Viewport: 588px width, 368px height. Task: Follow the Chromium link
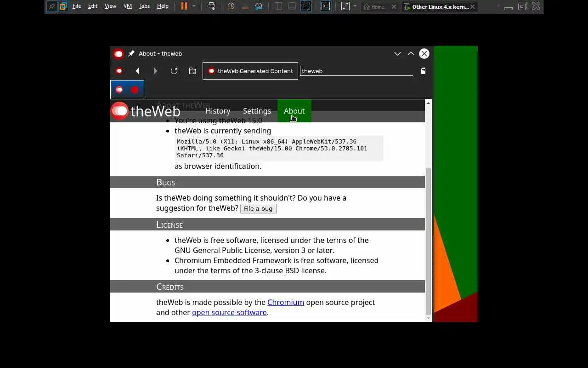(x=286, y=302)
